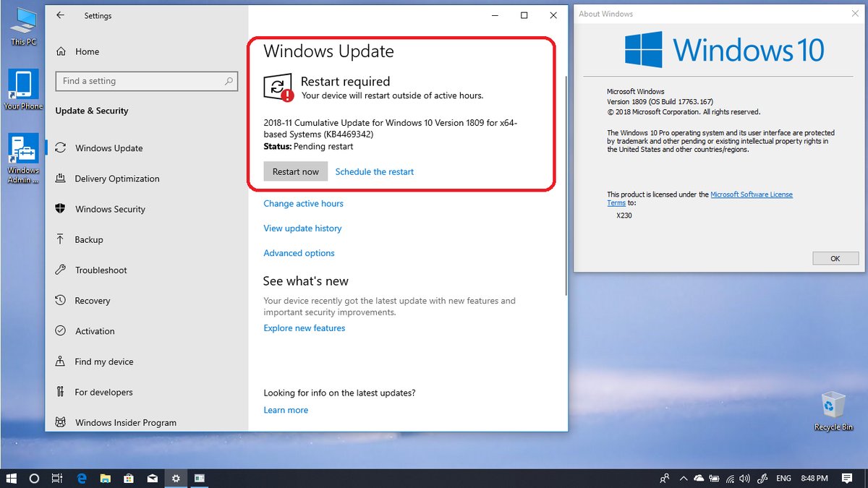Viewport: 868px width, 488px height.
Task: Click the Restart required heading
Action: (x=345, y=82)
